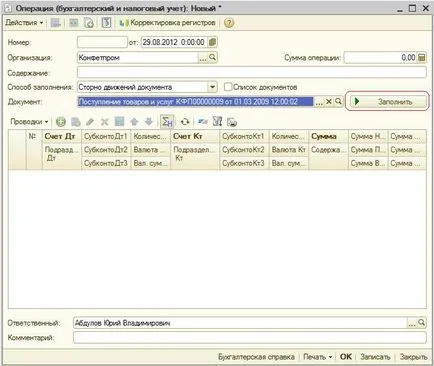The height and width of the screenshot is (366, 434).
Task: Open help with the question mark icon
Action: pyautogui.click(x=229, y=23)
